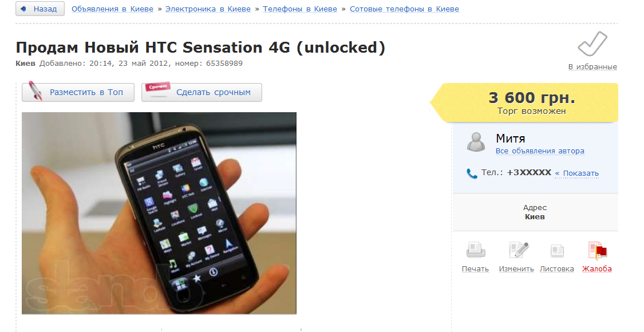Viewport: 644px width, 332px height.
Task: View Все объявления автора link
Action: (540, 151)
